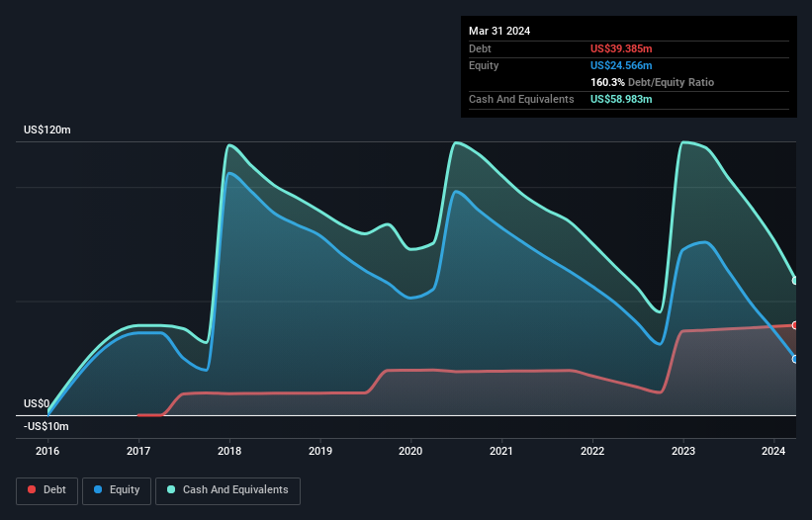812x520 pixels.
Task: Click the Equity value US$24.566m
Action: (621, 65)
